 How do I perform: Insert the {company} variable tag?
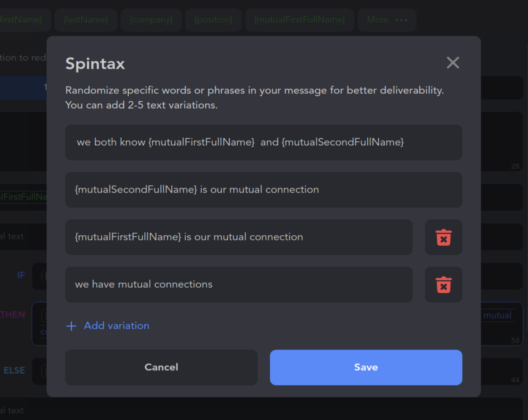[151, 20]
